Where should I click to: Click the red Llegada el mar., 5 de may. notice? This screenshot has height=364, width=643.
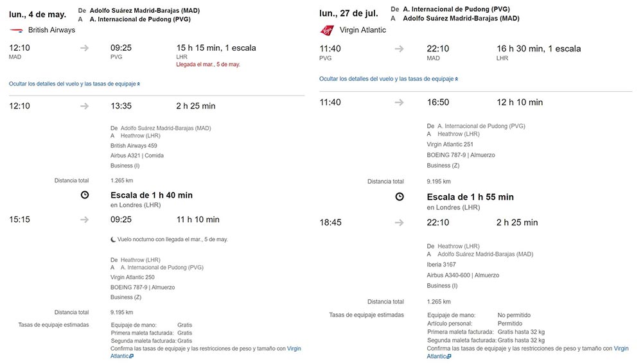(208, 64)
